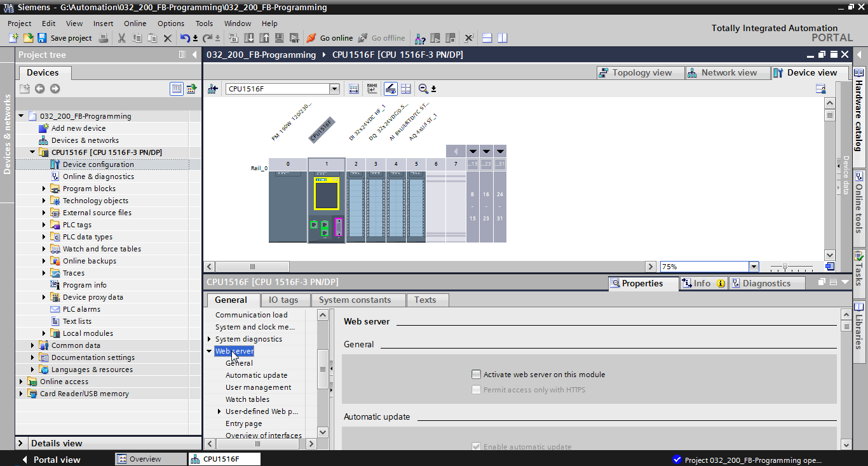The image size is (868, 466).
Task: Expand Watch and force tables node
Action: click(44, 249)
